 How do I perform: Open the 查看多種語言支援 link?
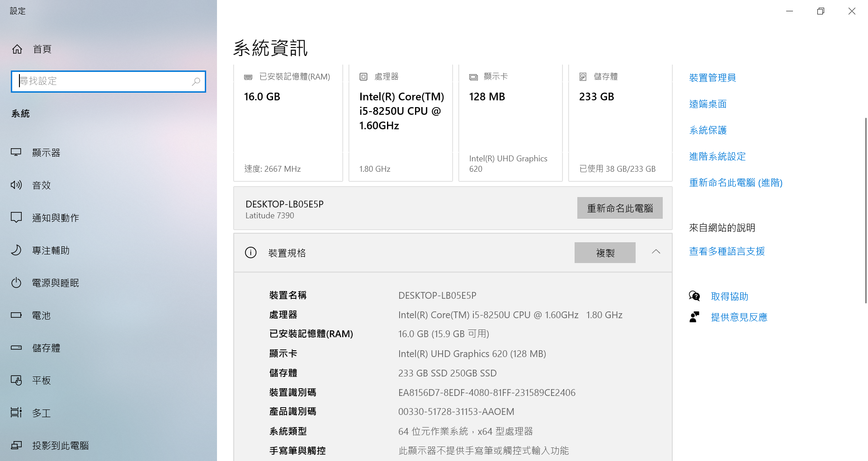[727, 251]
